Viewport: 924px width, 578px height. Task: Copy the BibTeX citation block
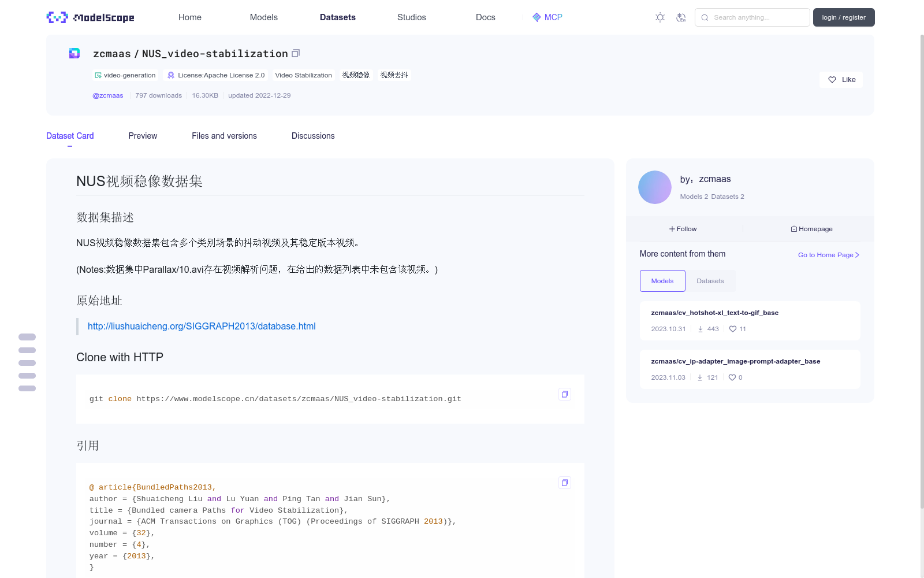coord(565,483)
